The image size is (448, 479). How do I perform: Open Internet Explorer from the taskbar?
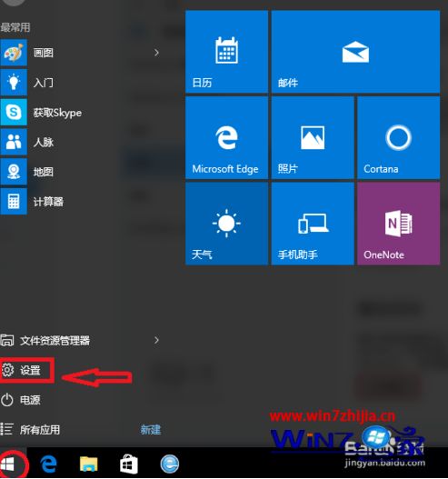(x=170, y=464)
